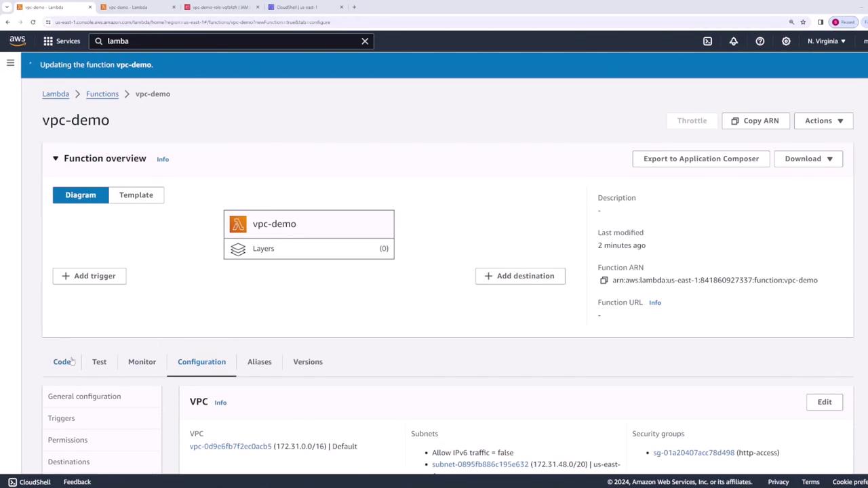
Task: Open a new browser tab
Action: point(354,7)
